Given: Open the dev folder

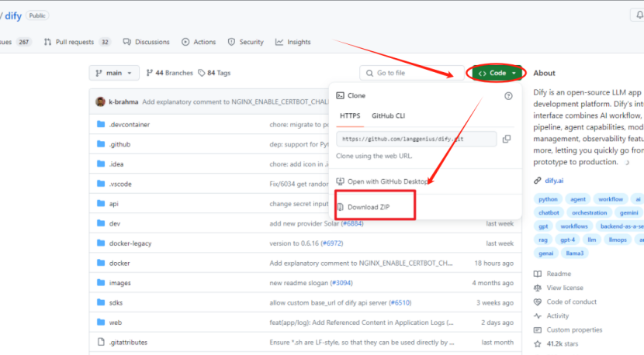Looking at the screenshot, I should point(115,224).
